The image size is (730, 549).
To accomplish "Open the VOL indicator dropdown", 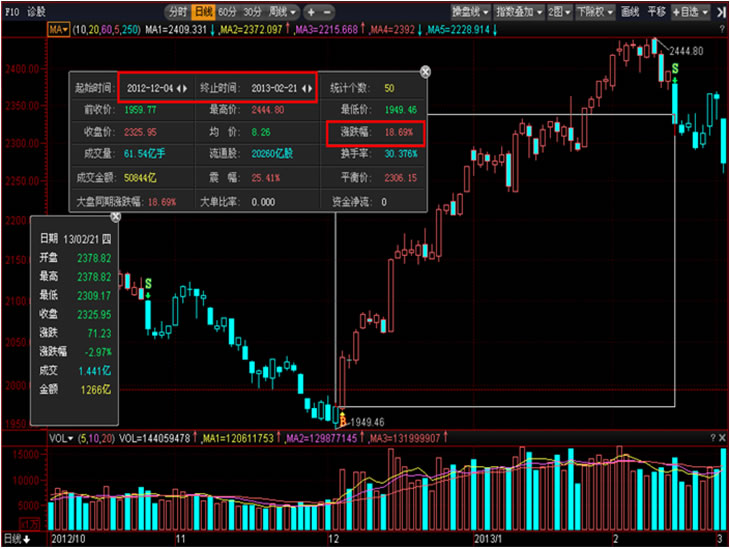I will click(x=62, y=438).
